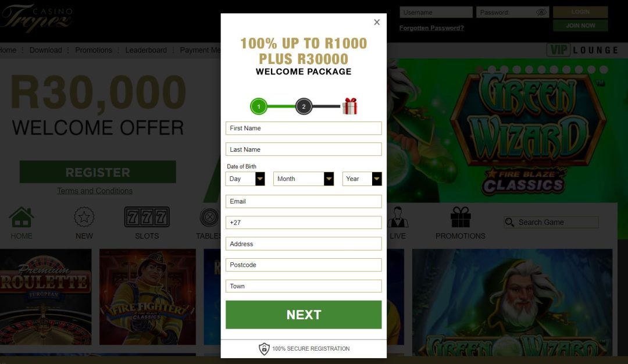Expand the Month dropdown
628x364 pixels.
tap(303, 179)
